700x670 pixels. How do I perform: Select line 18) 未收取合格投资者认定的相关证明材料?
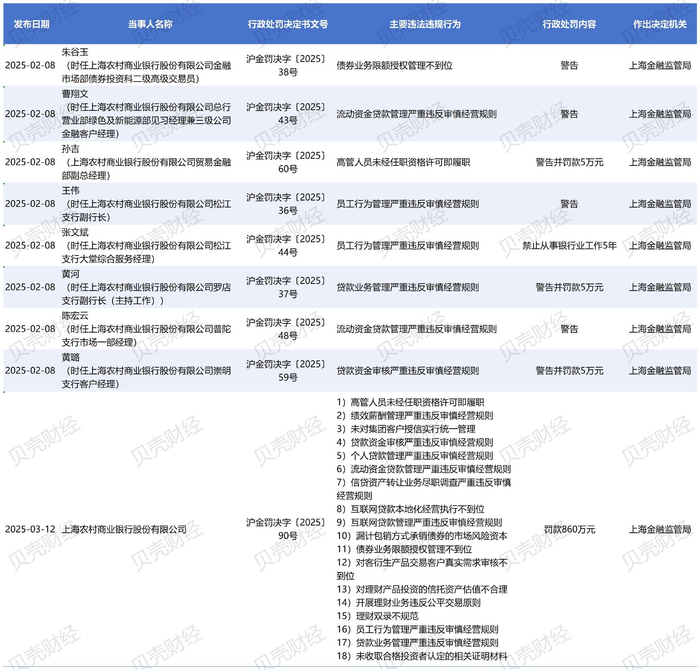click(x=422, y=656)
